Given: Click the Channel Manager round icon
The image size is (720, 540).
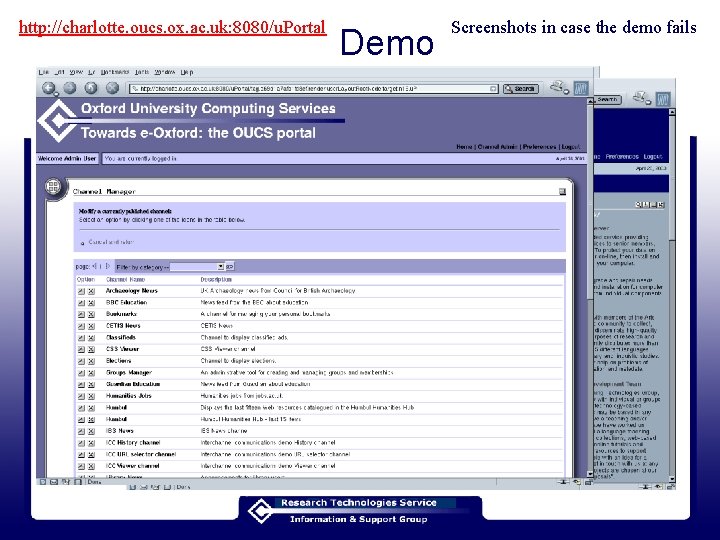Looking at the screenshot, I should pyautogui.click(x=53, y=187).
